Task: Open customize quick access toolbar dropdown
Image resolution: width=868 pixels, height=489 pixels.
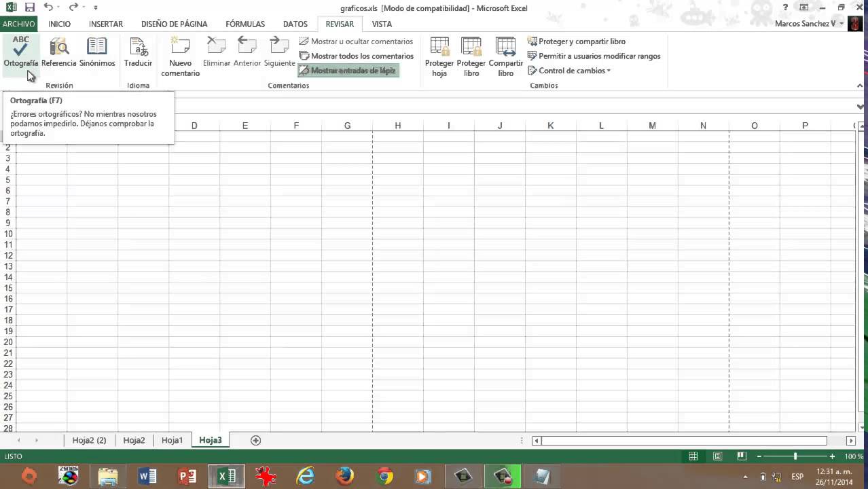Action: point(96,7)
